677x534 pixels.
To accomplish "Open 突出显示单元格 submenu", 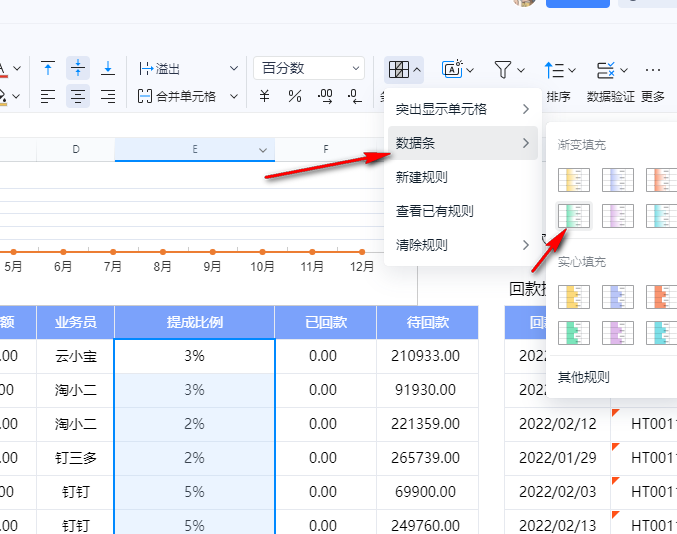I will [463, 109].
